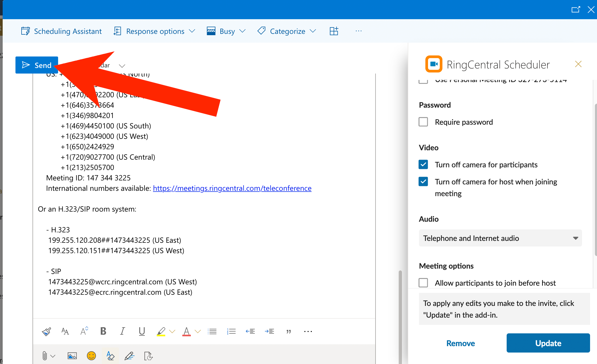The width and height of the screenshot is (597, 364).
Task: Insert pictures inline with the image icon
Action: tap(72, 356)
